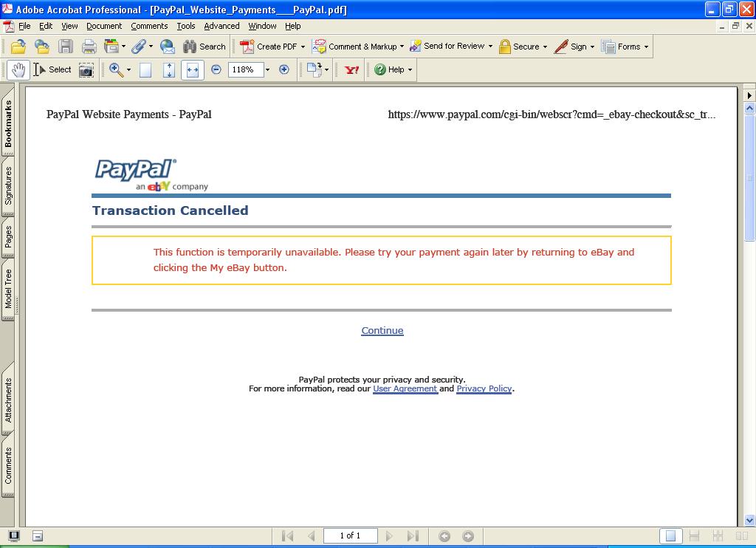
Task: Show the Bookmarks side panel
Action: tap(8, 124)
